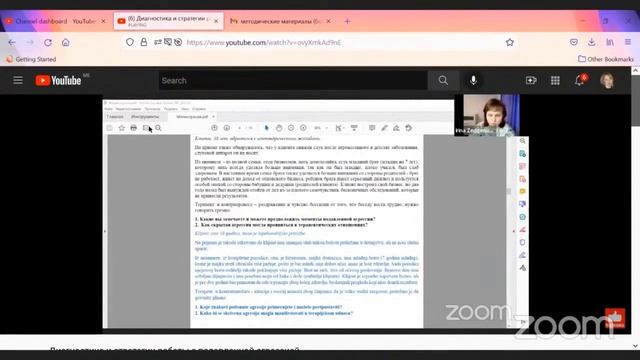Screen dimensions: 640x360
Task: Click the star icon in the PDF viewer
Action: 122,128
